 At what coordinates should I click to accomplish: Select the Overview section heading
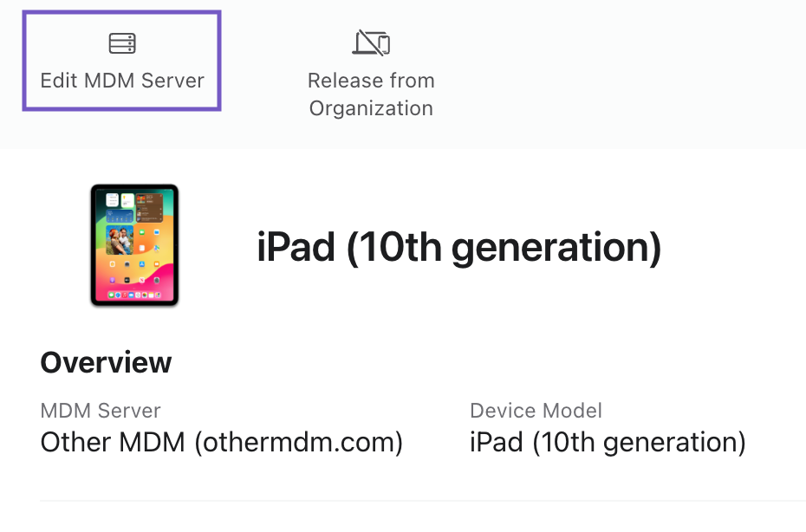pos(106,362)
